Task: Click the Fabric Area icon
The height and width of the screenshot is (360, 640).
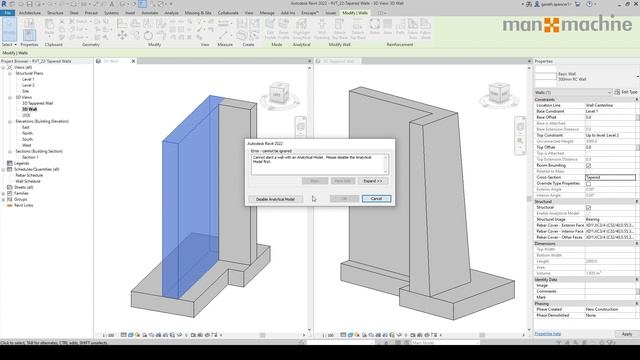Action: tap(413, 29)
